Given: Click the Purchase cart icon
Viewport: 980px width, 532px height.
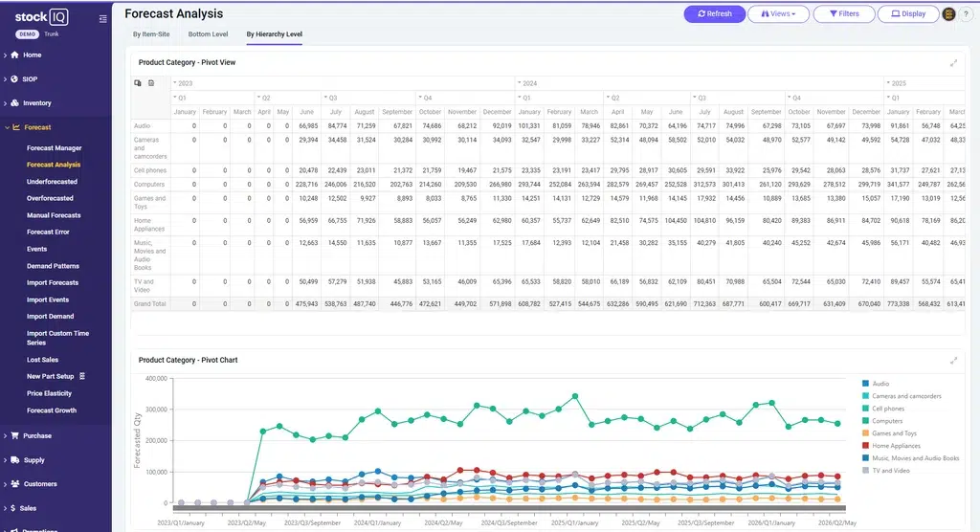Looking at the screenshot, I should coord(15,435).
